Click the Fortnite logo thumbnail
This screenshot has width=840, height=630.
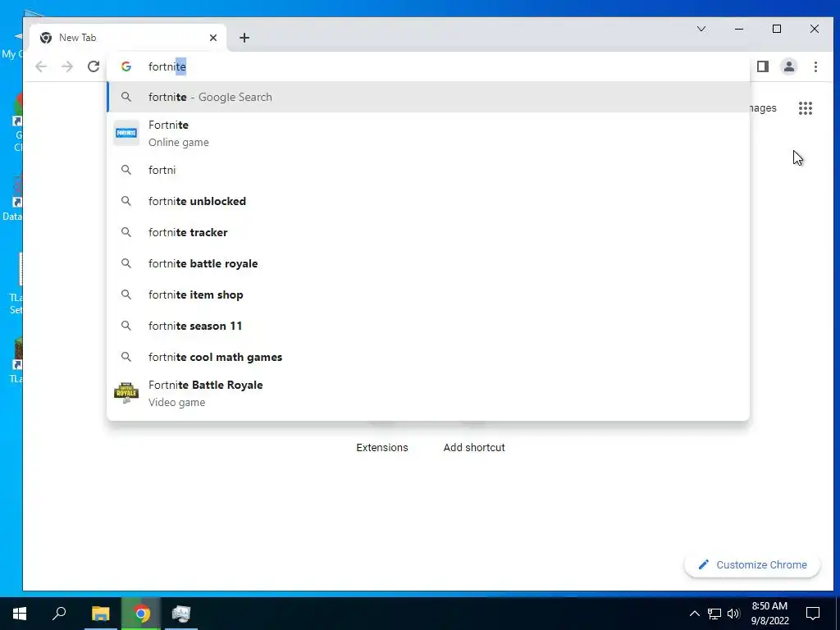[126, 133]
